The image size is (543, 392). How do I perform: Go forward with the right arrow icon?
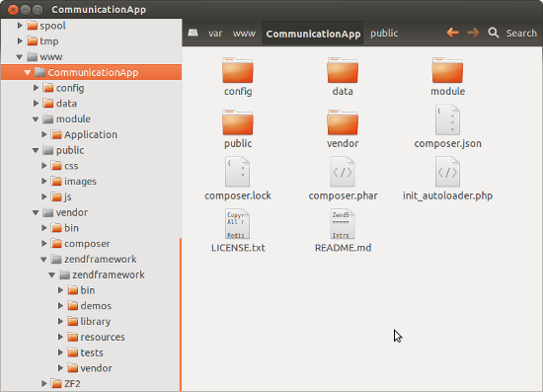click(x=473, y=33)
